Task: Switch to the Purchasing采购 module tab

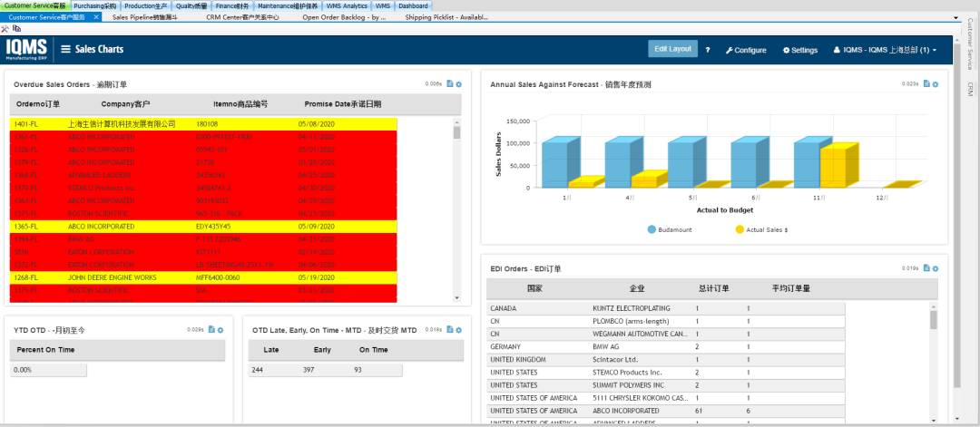Action: (94, 5)
